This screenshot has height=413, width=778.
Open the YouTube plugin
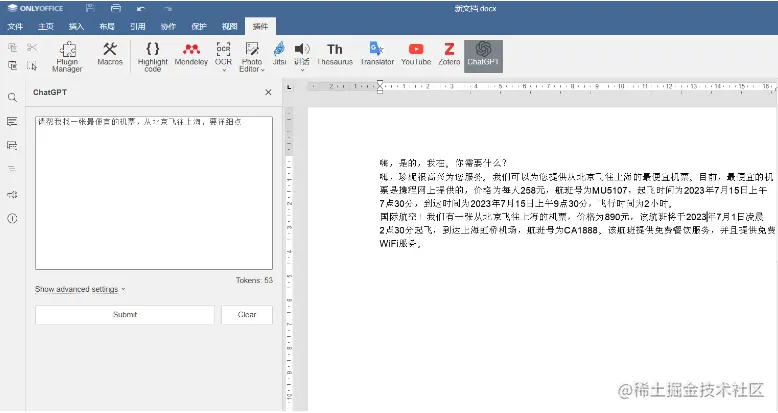pos(416,54)
